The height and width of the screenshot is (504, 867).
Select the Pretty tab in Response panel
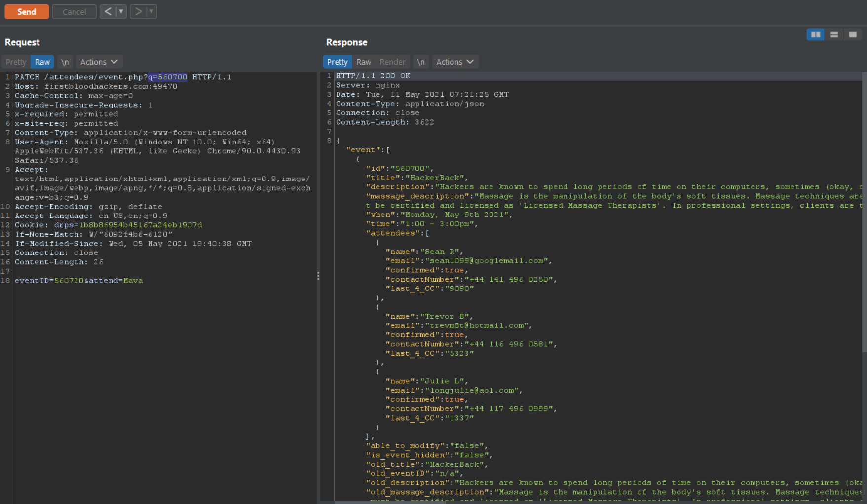pyautogui.click(x=338, y=62)
